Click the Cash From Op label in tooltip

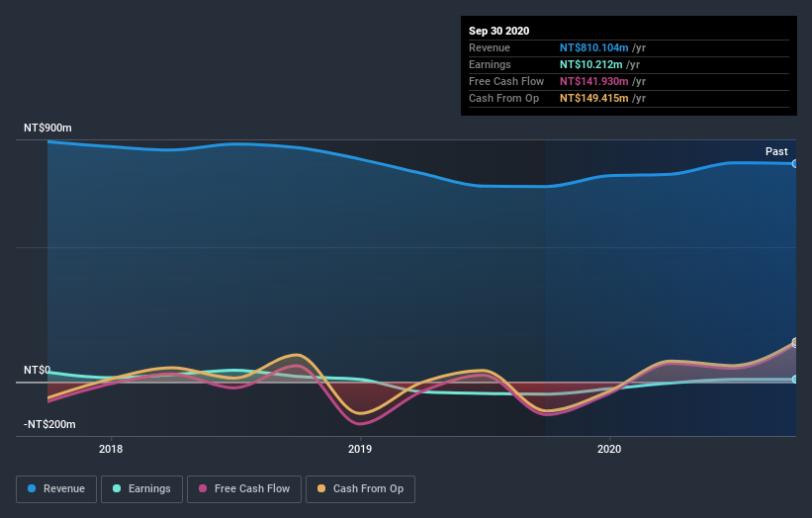tap(503, 98)
